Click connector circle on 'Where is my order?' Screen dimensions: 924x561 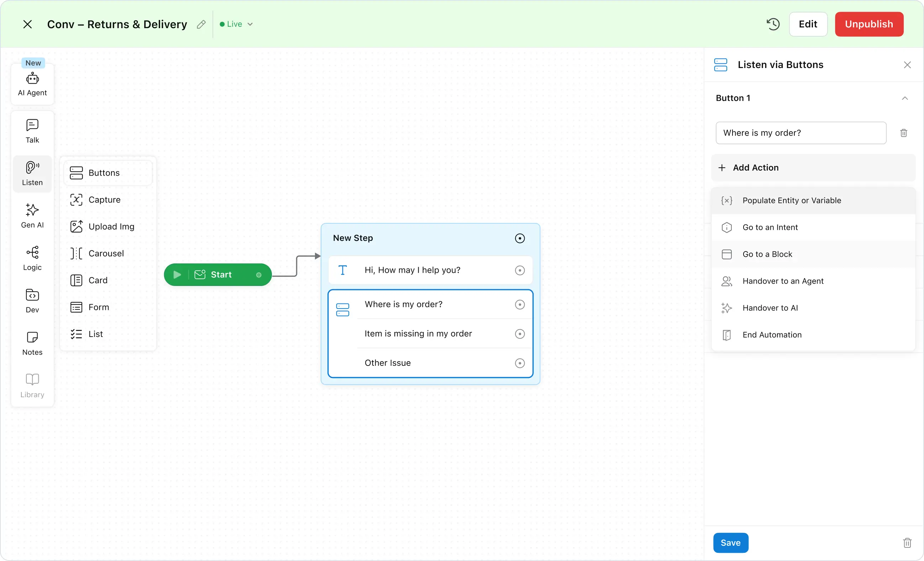[519, 304]
